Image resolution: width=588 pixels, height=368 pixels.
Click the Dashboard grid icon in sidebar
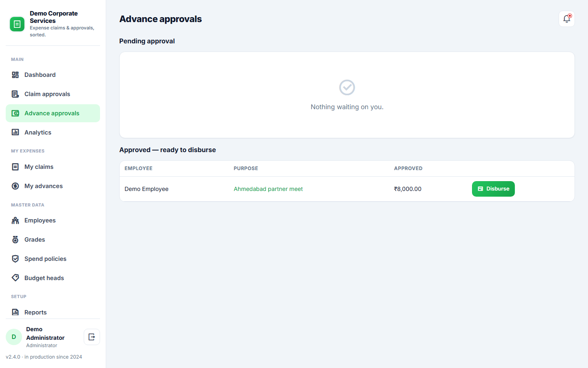click(15, 75)
